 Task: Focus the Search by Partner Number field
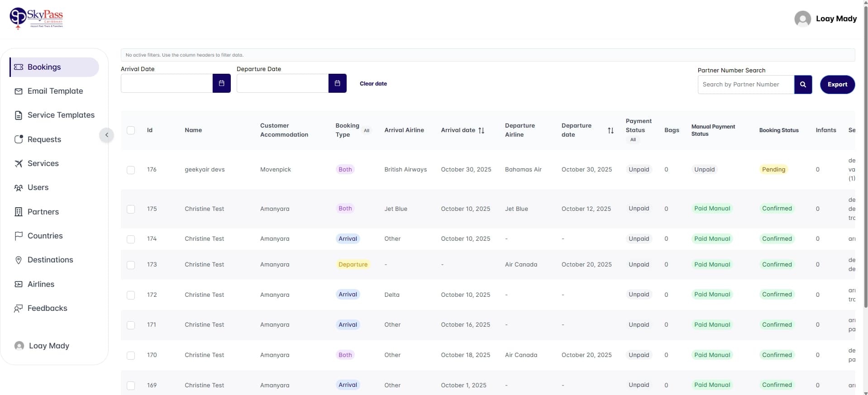coord(745,85)
